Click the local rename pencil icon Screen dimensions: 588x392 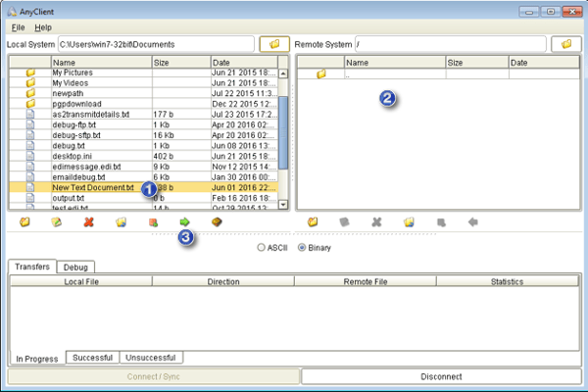click(x=56, y=222)
